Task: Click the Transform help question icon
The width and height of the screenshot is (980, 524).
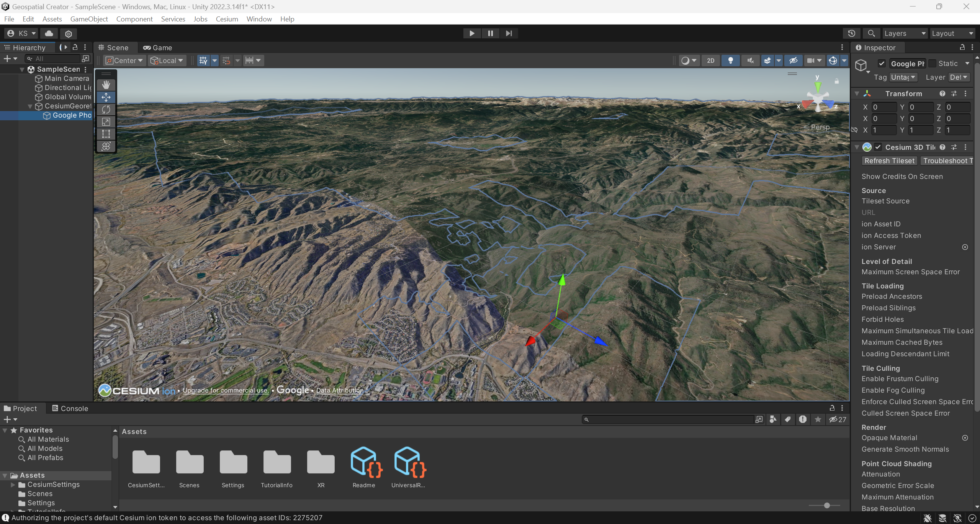Action: point(942,93)
